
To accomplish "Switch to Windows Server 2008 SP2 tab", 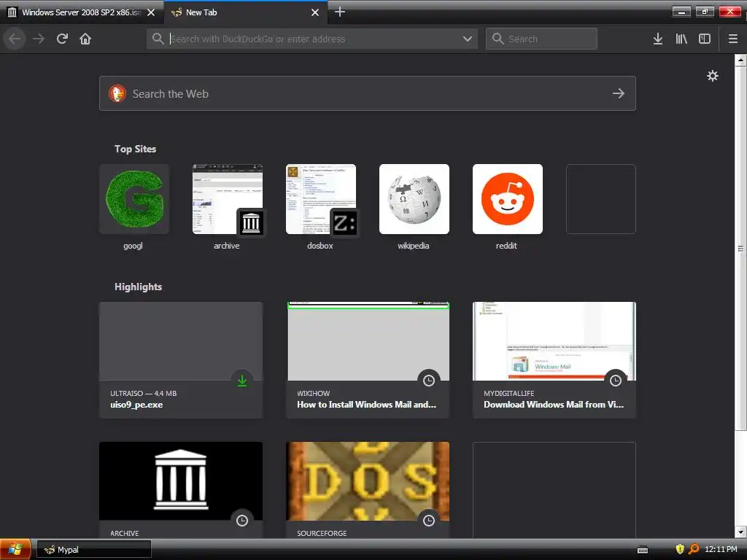I will pos(82,12).
